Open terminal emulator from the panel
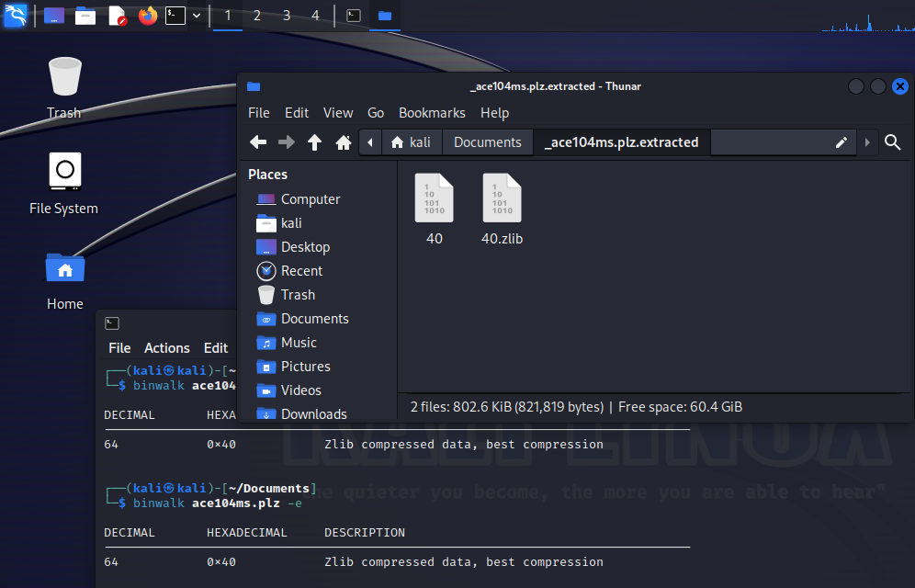915x588 pixels. (x=175, y=16)
